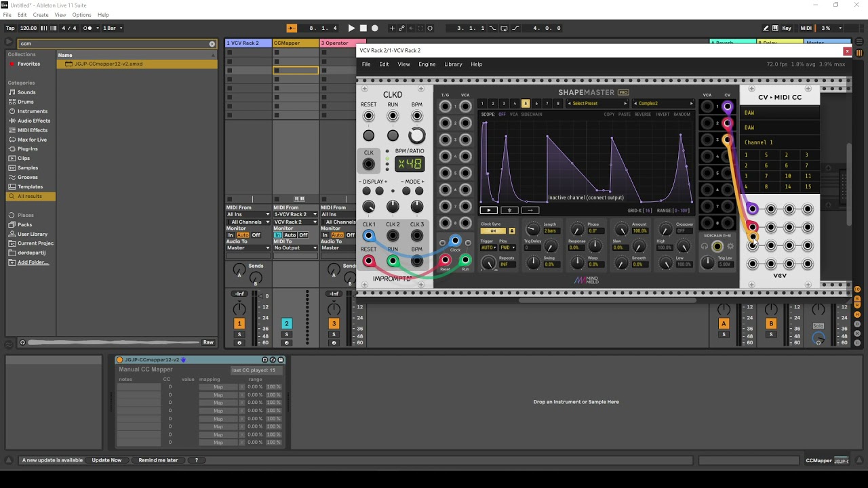Viewport: 868px width, 488px height.
Task: Set CCMapper track Monitor to In
Action: pos(277,235)
